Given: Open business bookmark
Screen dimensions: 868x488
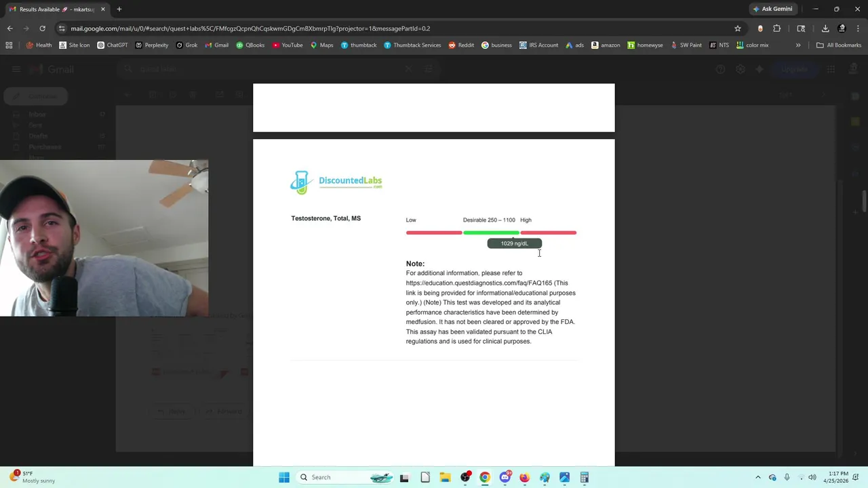Looking at the screenshot, I should click(496, 45).
